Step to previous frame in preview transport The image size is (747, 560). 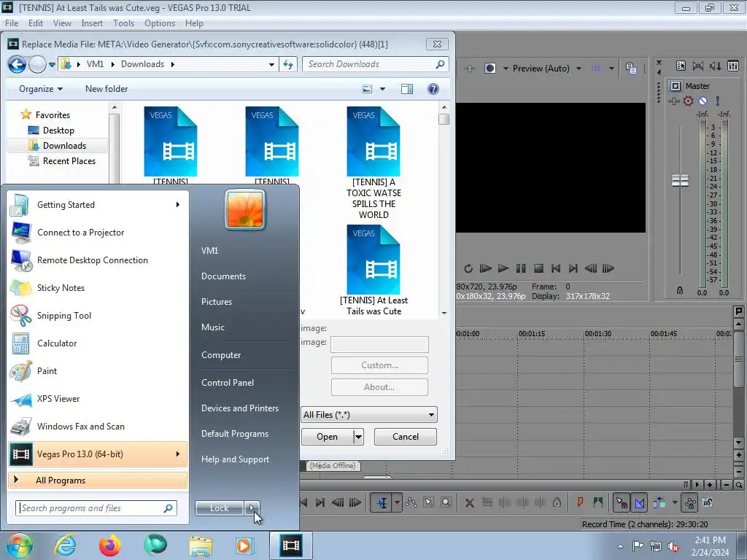pos(591,268)
